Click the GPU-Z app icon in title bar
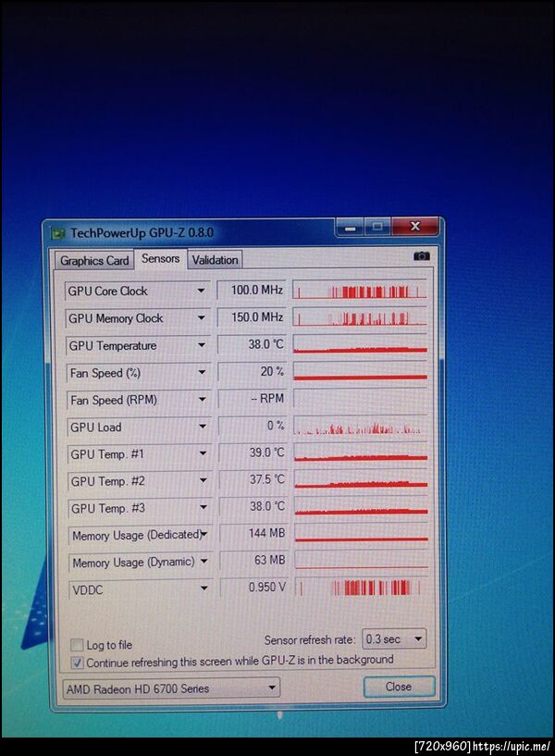555x756 pixels. (x=58, y=234)
